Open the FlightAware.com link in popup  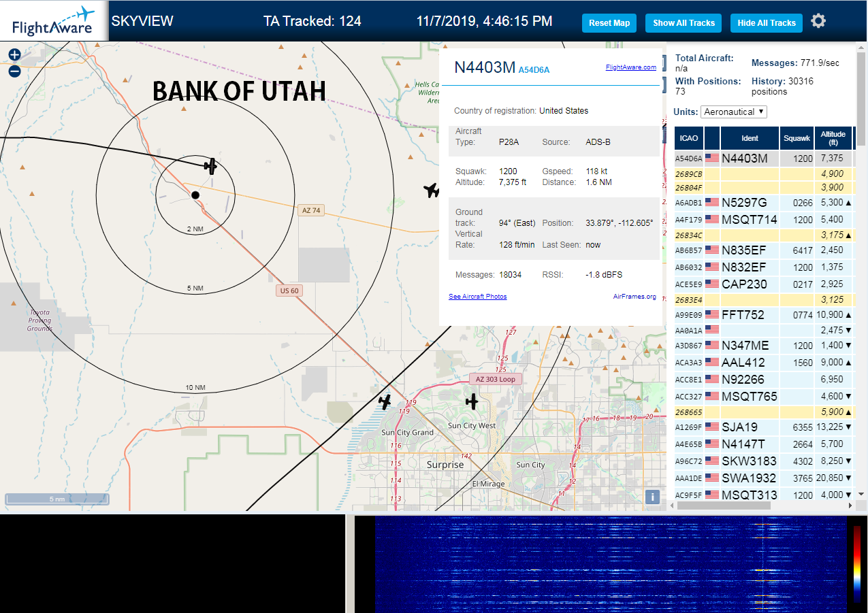(631, 67)
